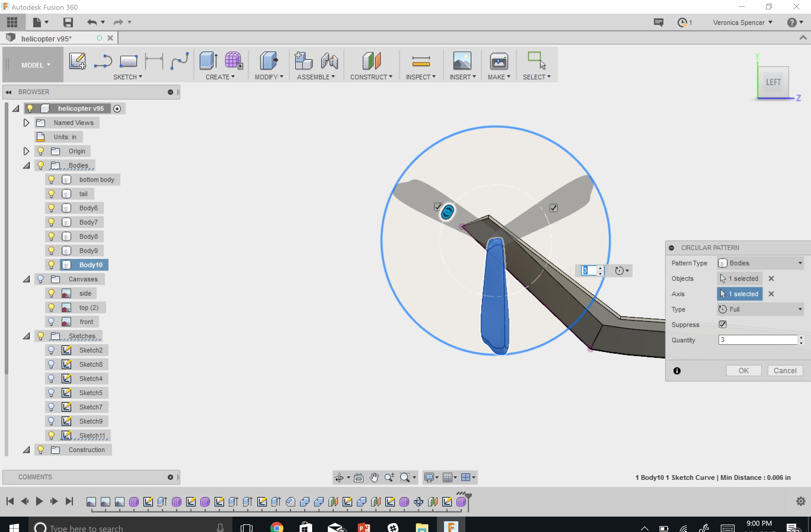Click the window Select tool icon
The image size is (811, 532).
click(536, 60)
